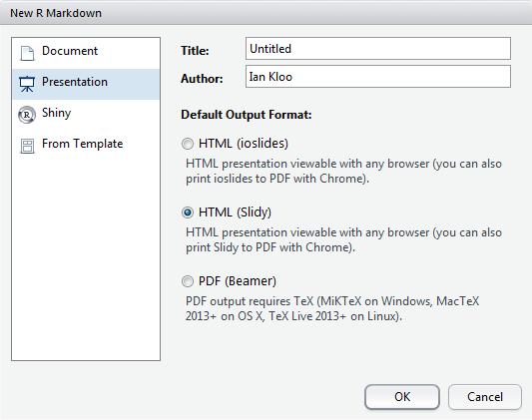The image size is (532, 420).
Task: Choose the Shiny entry in the list
Action: pos(86,115)
